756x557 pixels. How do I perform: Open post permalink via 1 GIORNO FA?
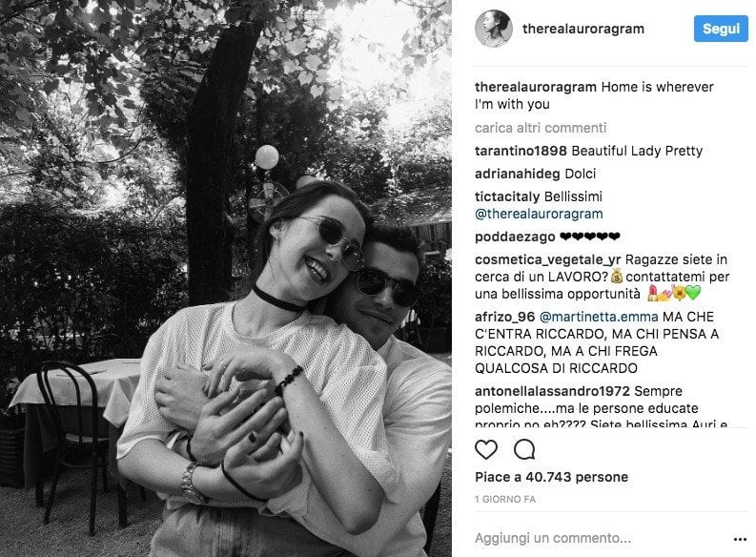click(505, 499)
